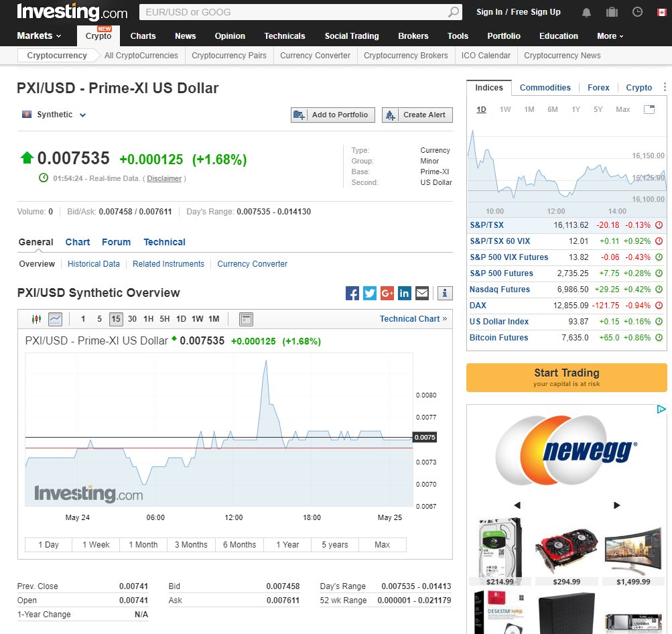Screen dimensions: 672x634
Task: Set chart interval to 30 minutes
Action: [133, 319]
